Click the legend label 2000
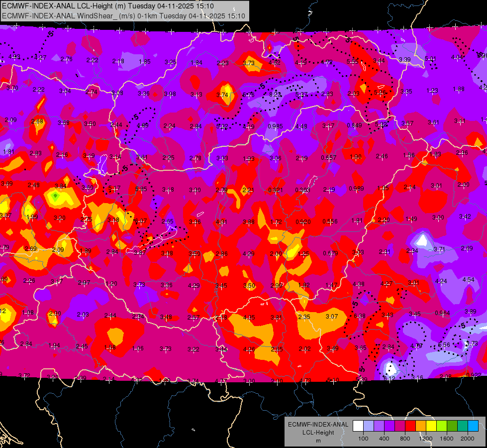The width and height of the screenshot is (487, 448). pyautogui.click(x=468, y=439)
